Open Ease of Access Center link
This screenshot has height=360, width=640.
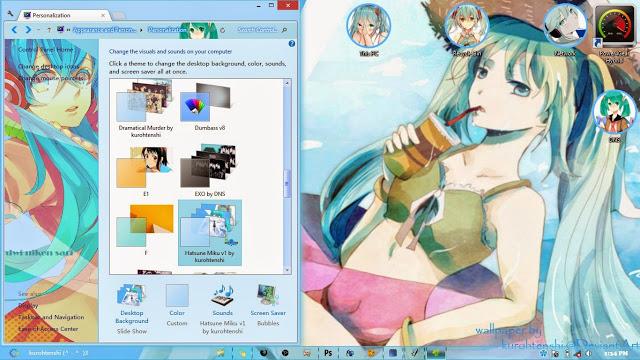coord(48,329)
